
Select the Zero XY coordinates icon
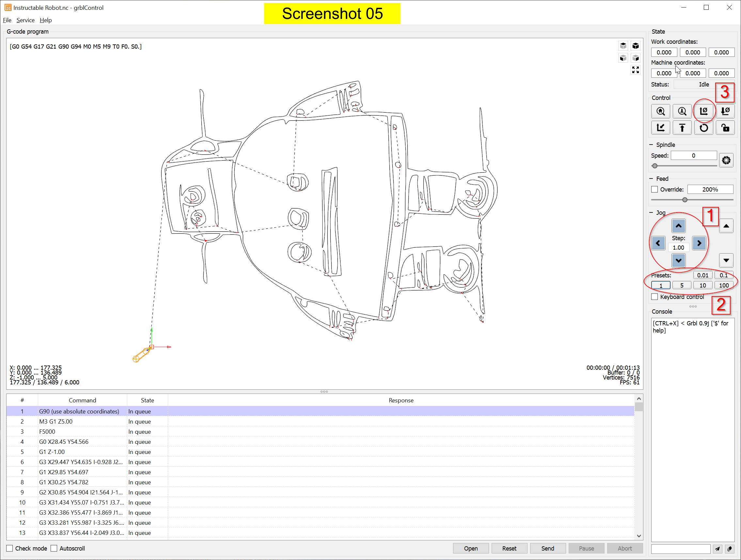[x=703, y=111]
